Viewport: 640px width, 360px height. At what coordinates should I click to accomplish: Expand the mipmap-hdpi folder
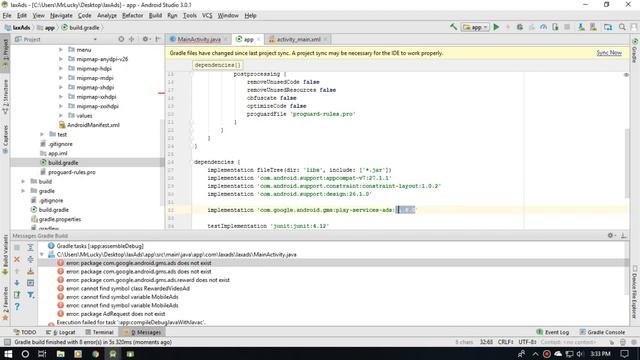61,68
